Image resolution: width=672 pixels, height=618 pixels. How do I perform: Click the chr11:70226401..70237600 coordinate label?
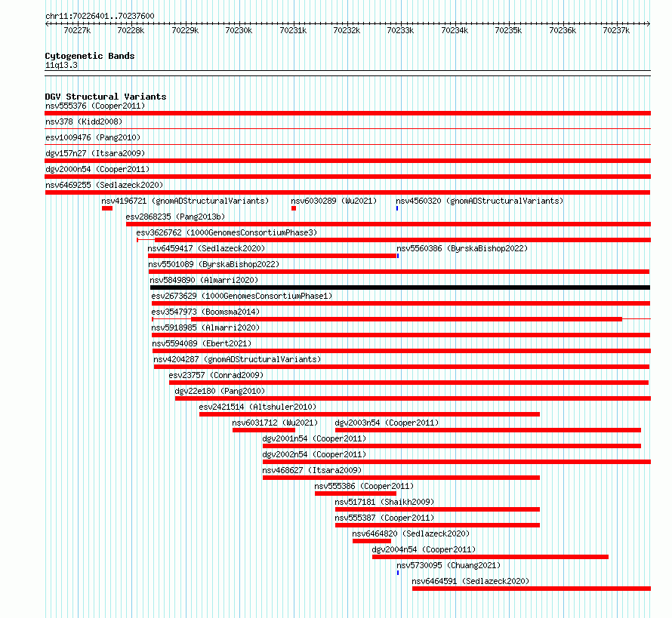(100, 17)
